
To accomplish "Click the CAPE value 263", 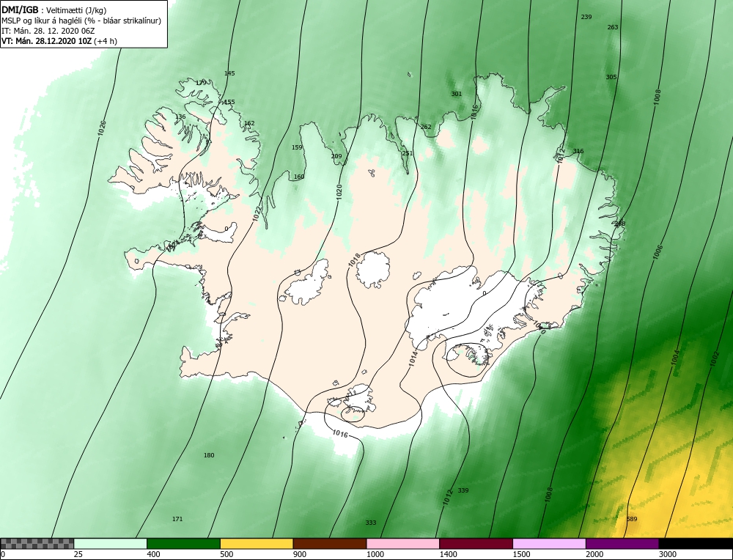I will pos(612,27).
